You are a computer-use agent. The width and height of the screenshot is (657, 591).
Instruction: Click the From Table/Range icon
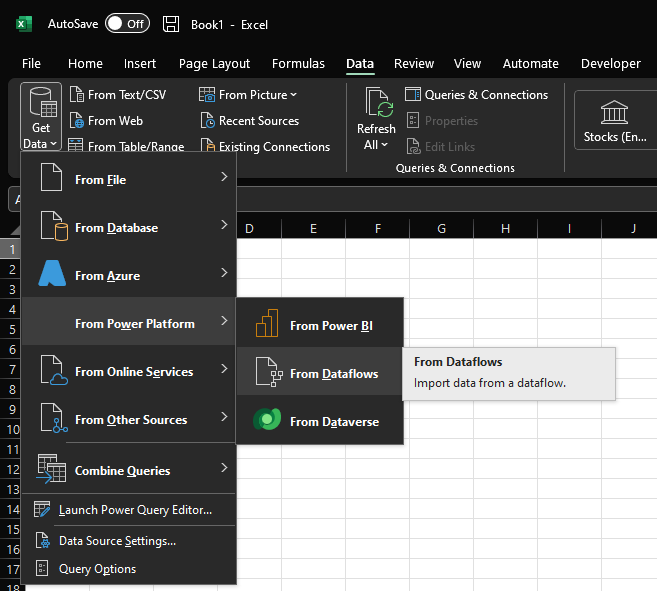point(75,145)
